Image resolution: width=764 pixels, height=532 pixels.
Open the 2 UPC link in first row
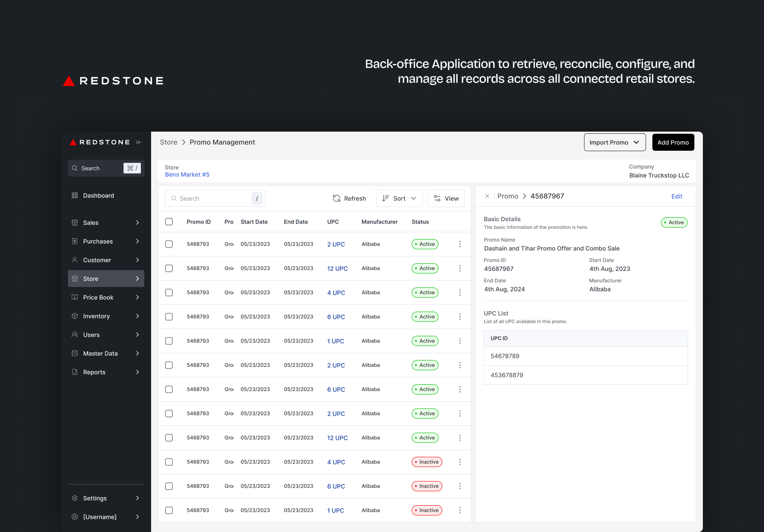point(336,244)
